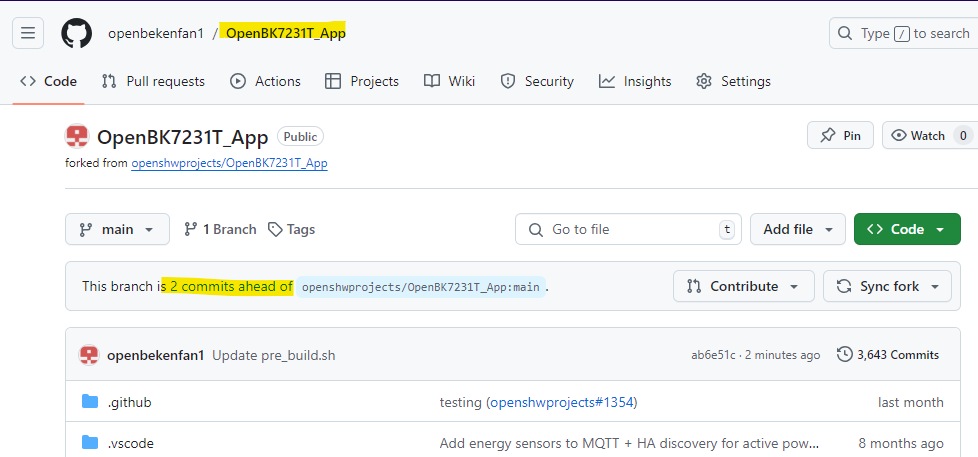Screen dimensions: 978x457
Task: Click the 'last month' timestamp for .github
Action: (911, 403)
